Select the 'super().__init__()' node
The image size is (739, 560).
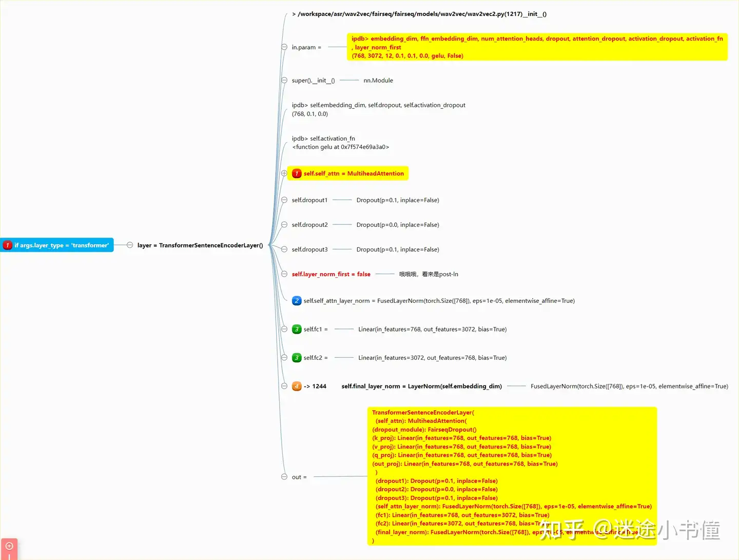click(x=314, y=80)
